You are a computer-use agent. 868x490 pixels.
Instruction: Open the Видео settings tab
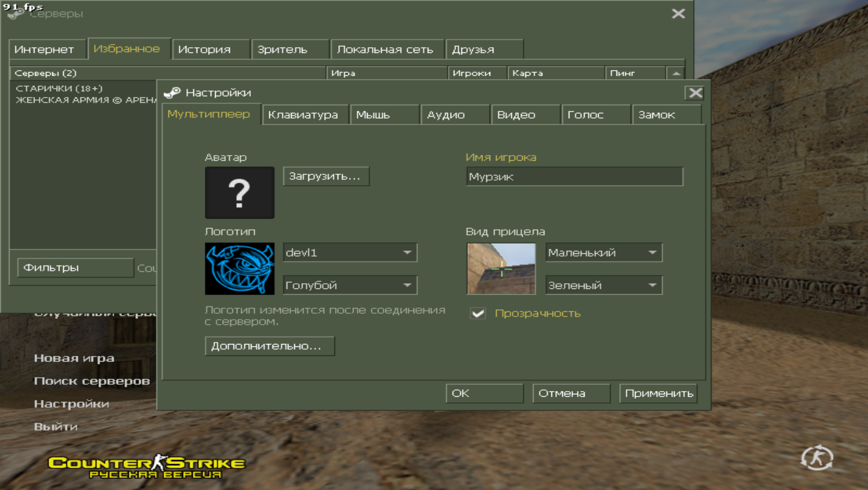click(516, 115)
